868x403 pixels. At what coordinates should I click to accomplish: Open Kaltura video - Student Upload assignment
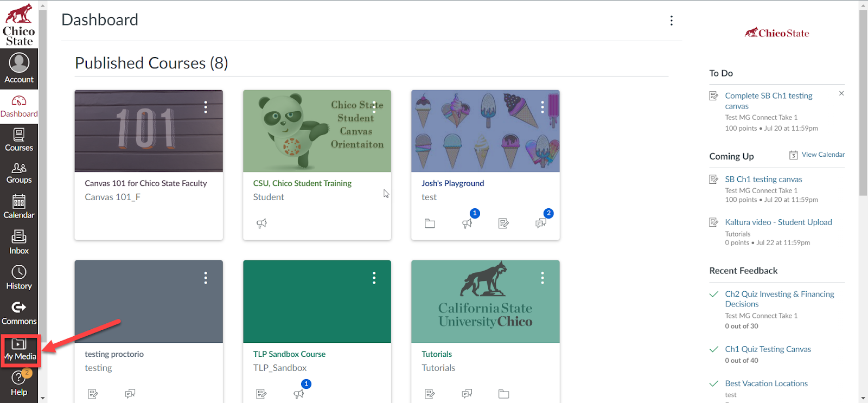[778, 222]
